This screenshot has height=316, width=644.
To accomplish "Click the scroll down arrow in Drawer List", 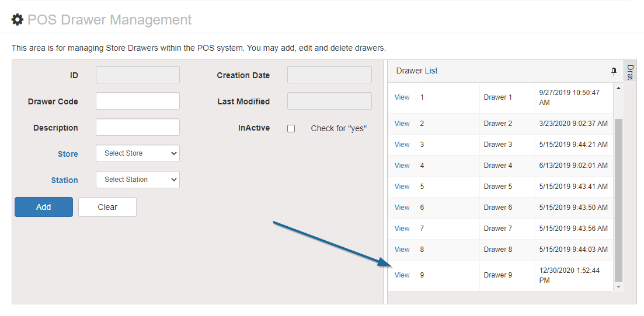I will [618, 287].
